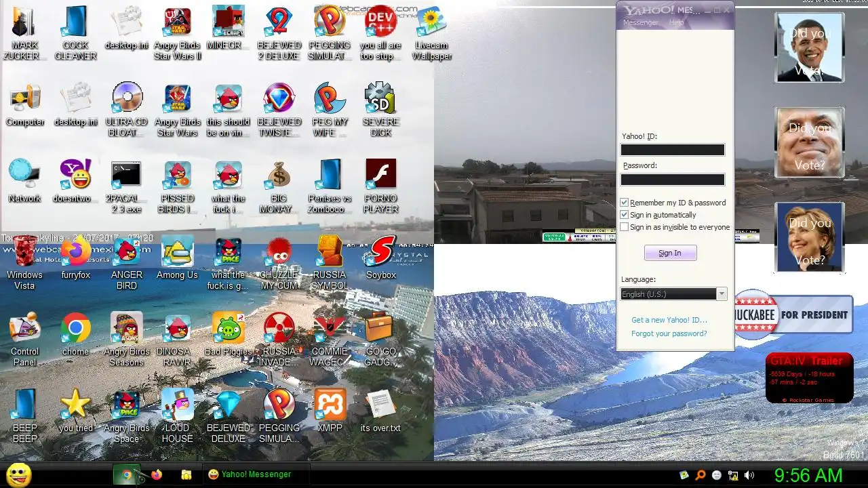Click the volume speaker tray icon
The width and height of the screenshot is (868, 488).
[749, 476]
